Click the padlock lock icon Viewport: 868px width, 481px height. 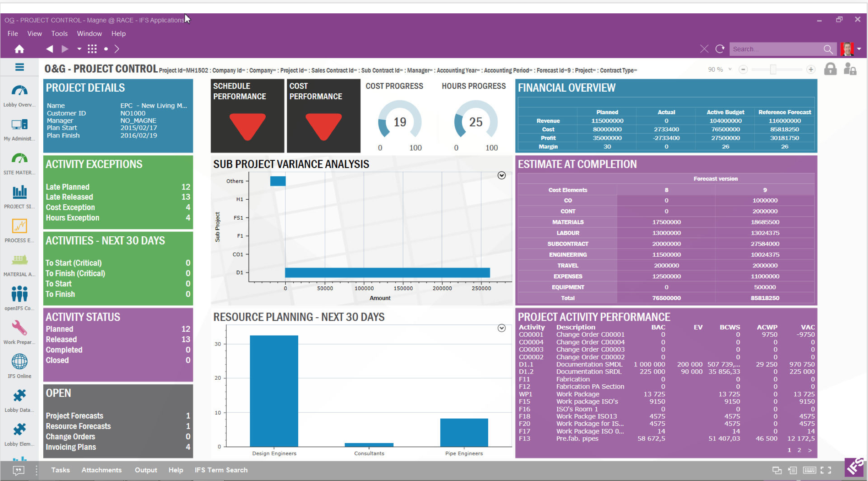(830, 69)
